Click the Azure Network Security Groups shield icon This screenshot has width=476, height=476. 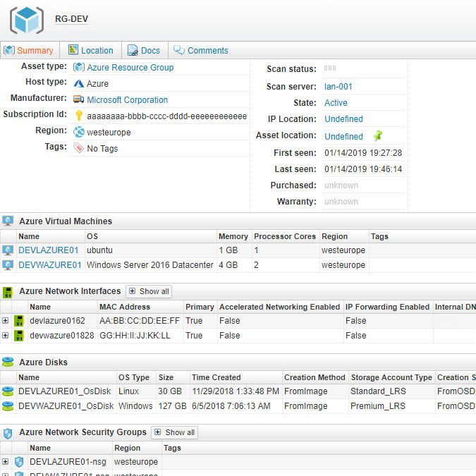tap(8, 432)
